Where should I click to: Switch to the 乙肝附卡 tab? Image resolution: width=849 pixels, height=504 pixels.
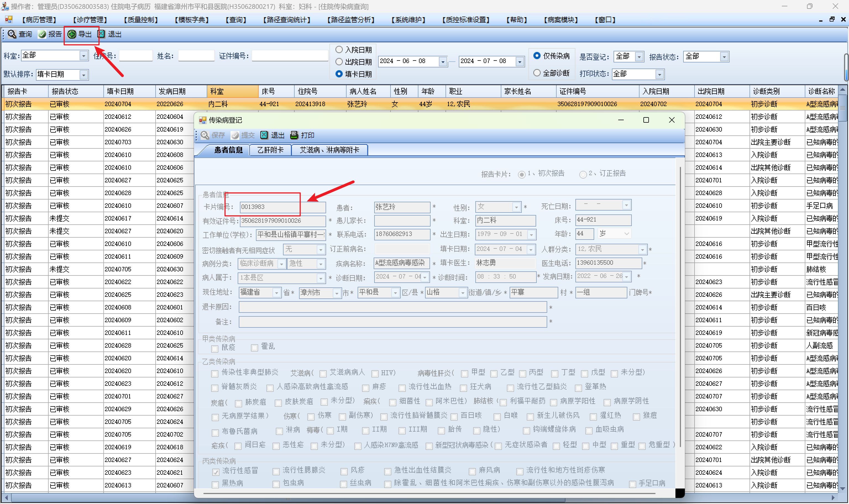coord(270,150)
